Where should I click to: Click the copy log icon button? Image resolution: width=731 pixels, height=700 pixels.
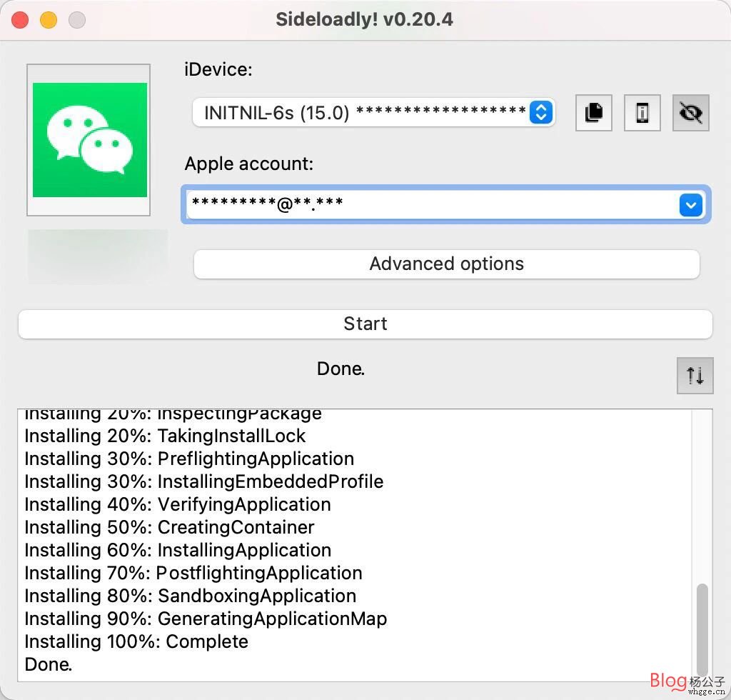tap(593, 112)
